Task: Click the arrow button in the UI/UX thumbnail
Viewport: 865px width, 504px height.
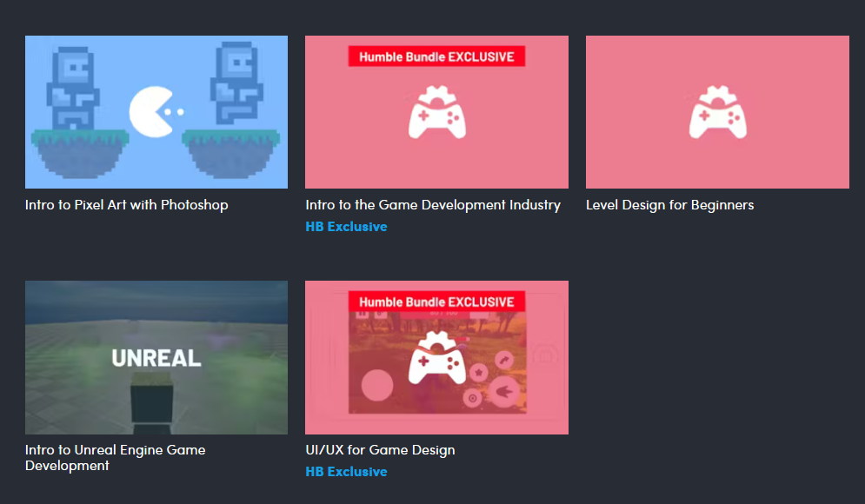Action: pyautogui.click(x=504, y=392)
